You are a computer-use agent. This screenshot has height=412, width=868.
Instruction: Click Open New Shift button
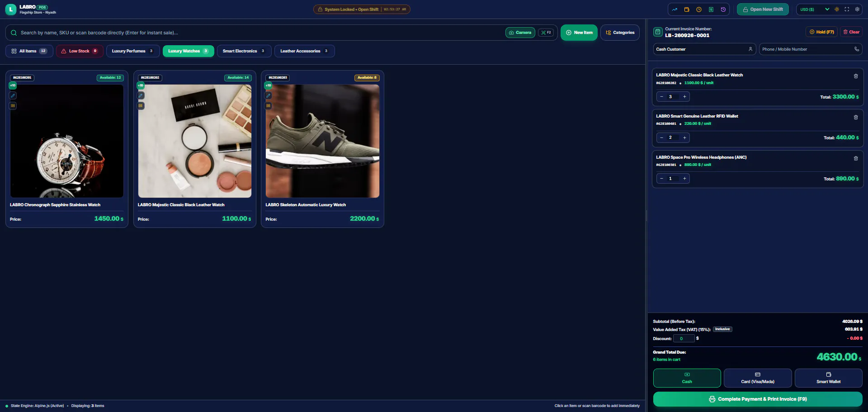tap(763, 9)
